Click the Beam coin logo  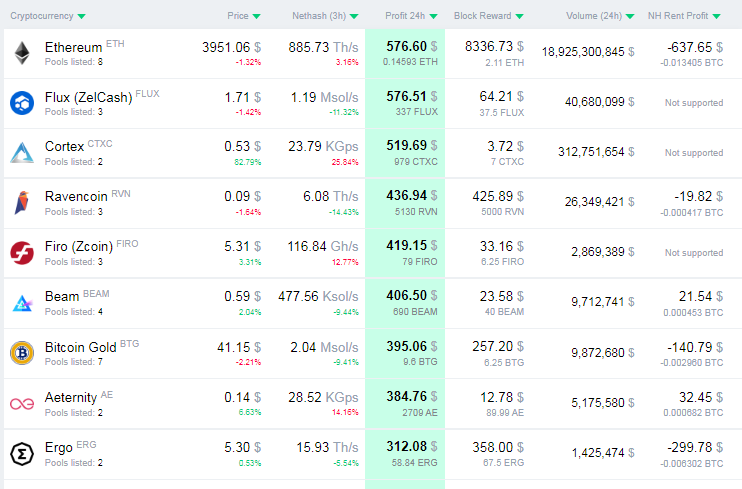click(x=22, y=303)
